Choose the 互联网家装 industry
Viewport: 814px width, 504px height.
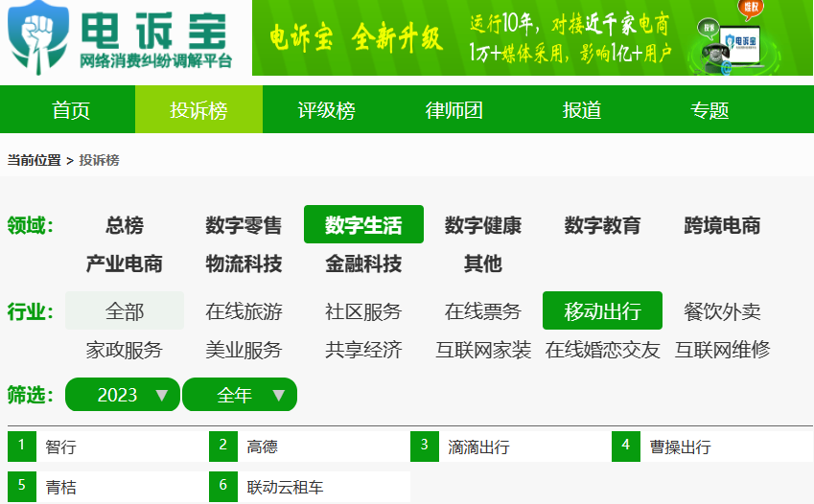483,350
